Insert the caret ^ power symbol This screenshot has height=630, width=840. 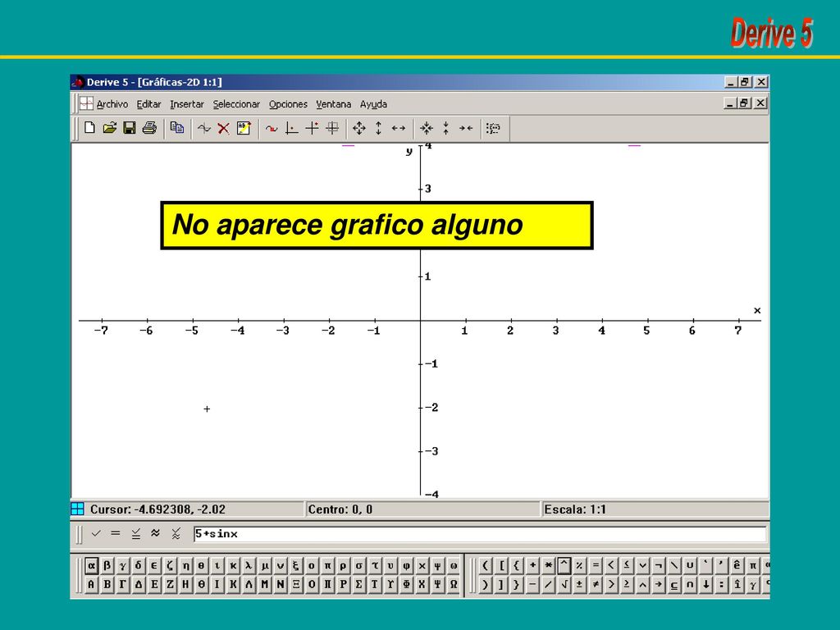coord(564,565)
